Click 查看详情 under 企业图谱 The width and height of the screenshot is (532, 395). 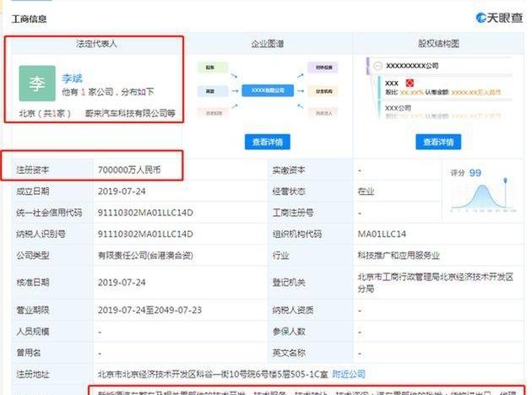pyautogui.click(x=268, y=142)
